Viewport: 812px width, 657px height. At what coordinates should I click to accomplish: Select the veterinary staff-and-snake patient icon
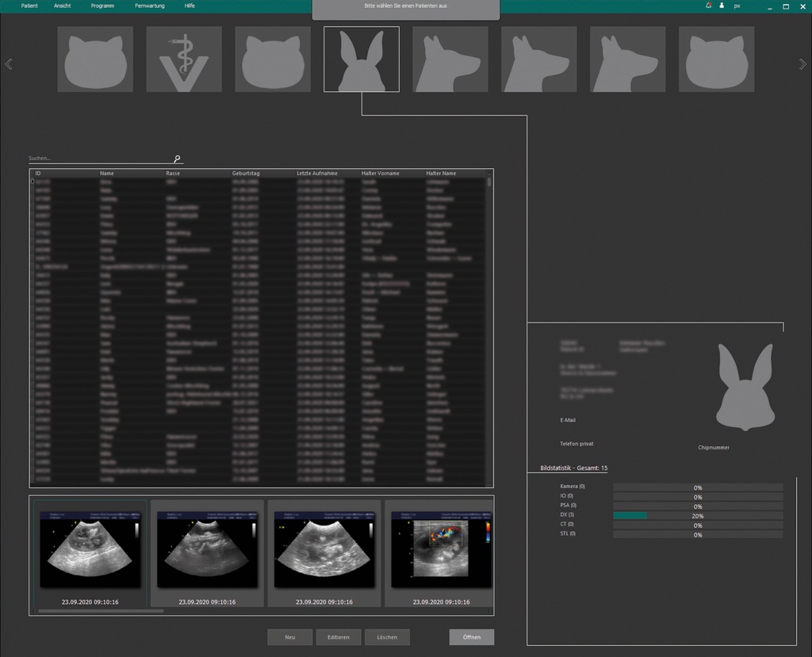coord(184,59)
